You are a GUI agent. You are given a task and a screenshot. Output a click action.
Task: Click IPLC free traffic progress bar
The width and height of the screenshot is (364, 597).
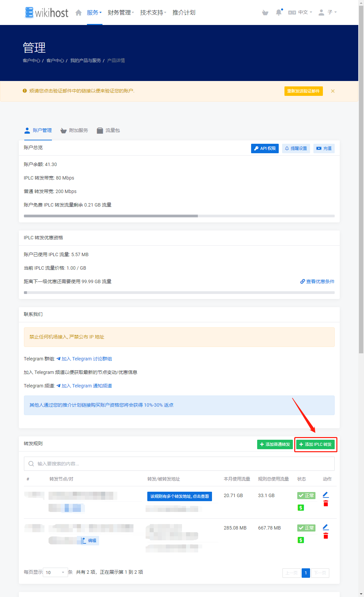179,216
